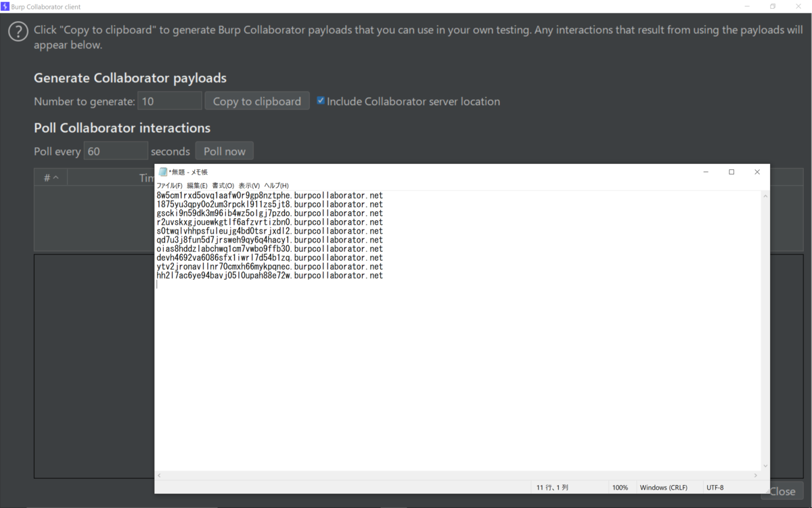Open Notepad ヘルプ(H) menu
The image size is (812, 508).
(x=276, y=186)
